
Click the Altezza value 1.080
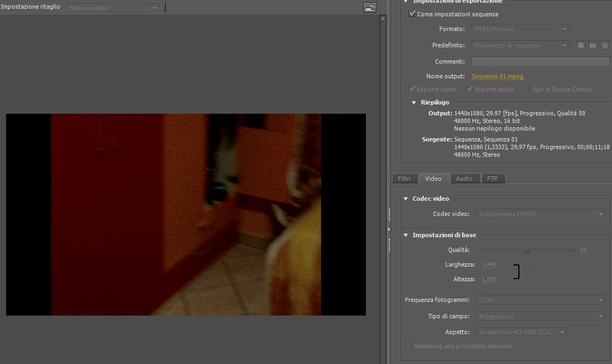click(489, 279)
